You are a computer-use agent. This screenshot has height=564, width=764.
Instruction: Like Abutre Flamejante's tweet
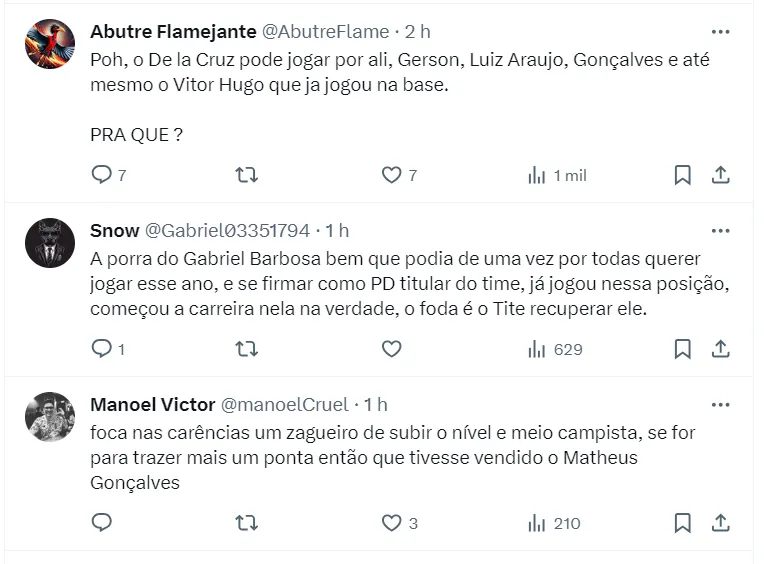pos(391,175)
